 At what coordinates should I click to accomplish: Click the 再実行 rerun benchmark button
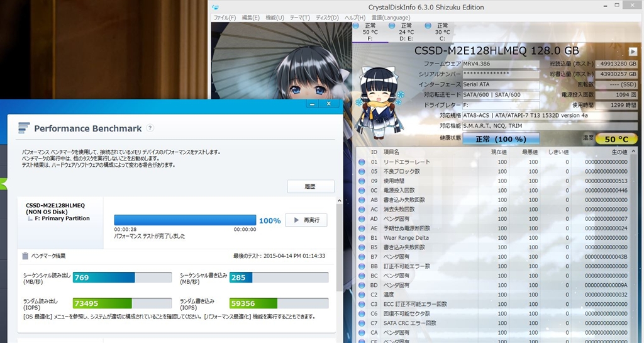[306, 220]
